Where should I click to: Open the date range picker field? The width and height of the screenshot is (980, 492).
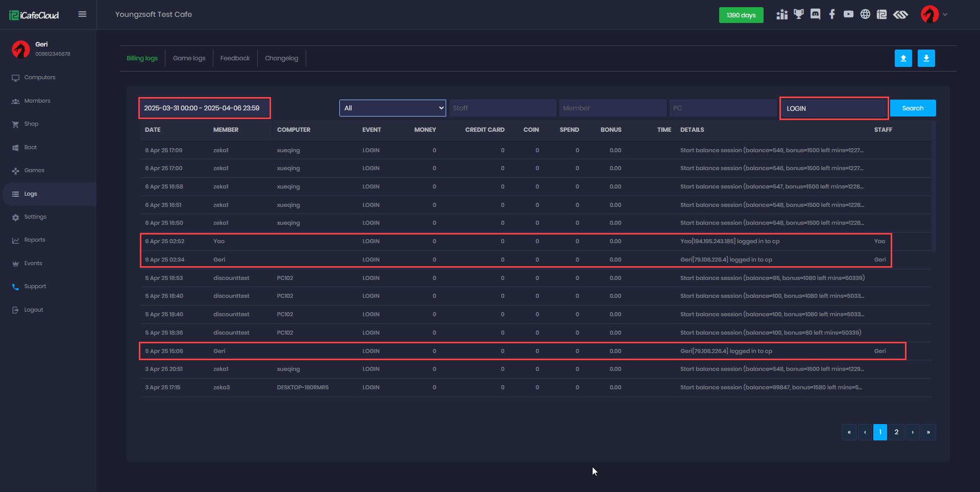tap(204, 108)
